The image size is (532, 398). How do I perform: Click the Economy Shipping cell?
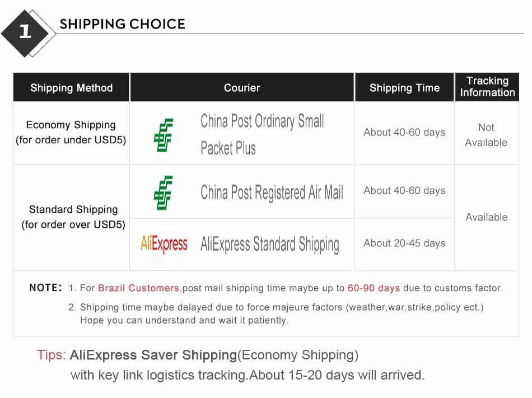tap(71, 132)
